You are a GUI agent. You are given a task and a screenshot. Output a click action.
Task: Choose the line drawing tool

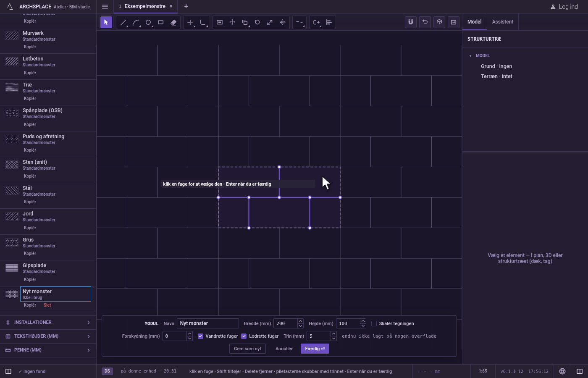tap(123, 22)
